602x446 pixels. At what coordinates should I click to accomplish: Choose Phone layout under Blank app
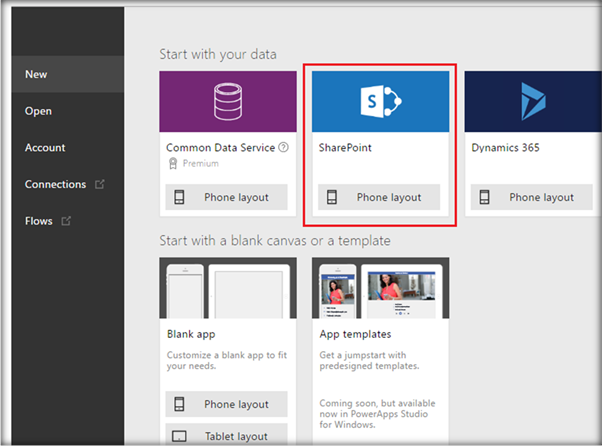tap(227, 404)
